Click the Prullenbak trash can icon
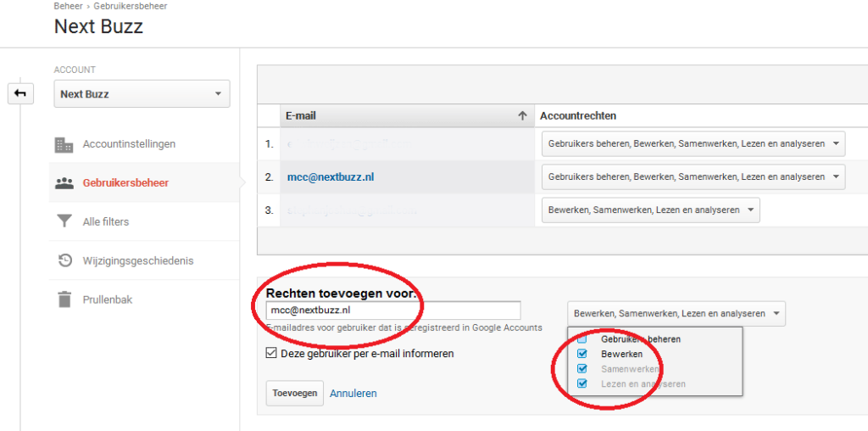868x431 pixels. tap(64, 299)
